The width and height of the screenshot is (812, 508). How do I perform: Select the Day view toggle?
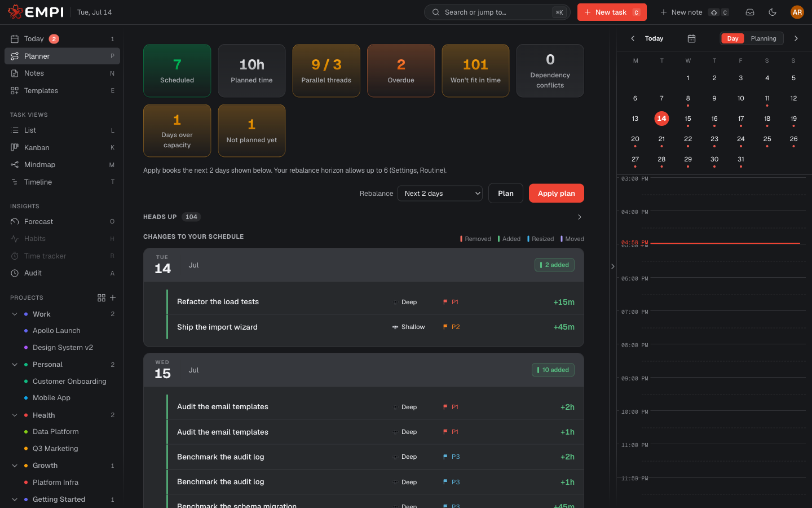point(732,38)
